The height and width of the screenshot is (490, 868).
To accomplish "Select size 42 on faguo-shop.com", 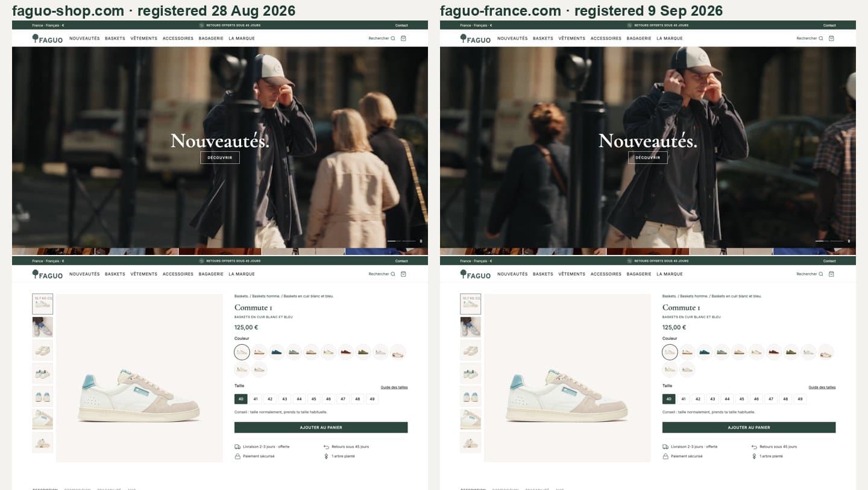I will coord(270,399).
